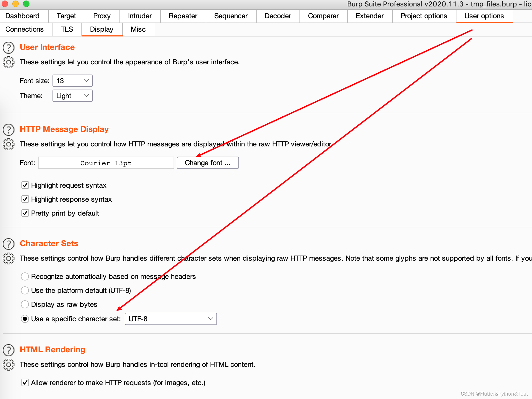Open the TLS sub-tab
This screenshot has height=399, width=532.
[67, 29]
